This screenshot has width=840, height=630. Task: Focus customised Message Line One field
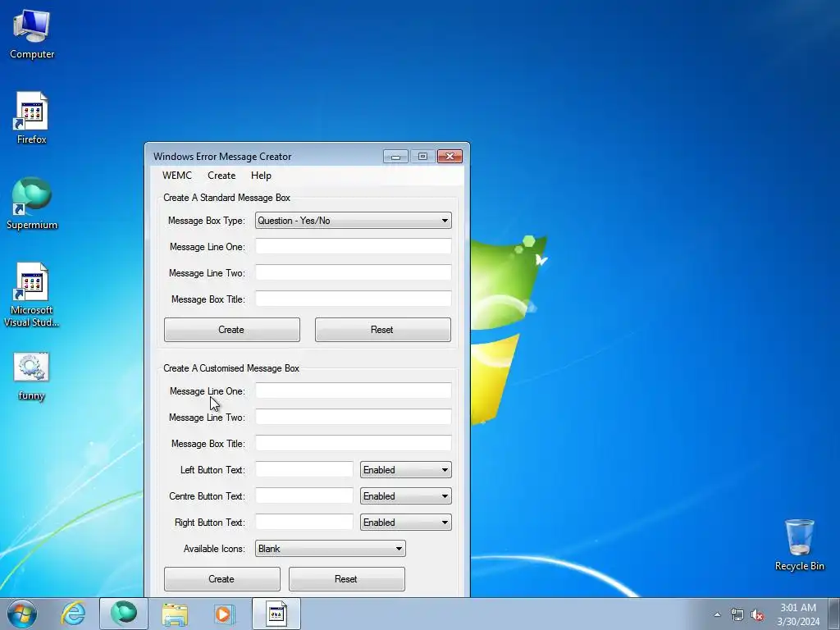pyautogui.click(x=353, y=391)
